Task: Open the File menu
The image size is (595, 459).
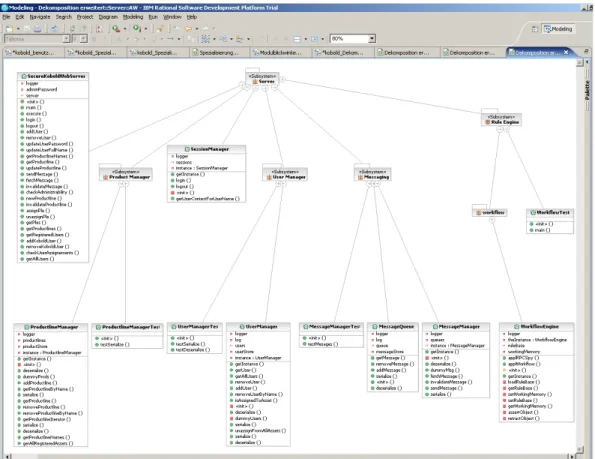Action: click(6, 17)
